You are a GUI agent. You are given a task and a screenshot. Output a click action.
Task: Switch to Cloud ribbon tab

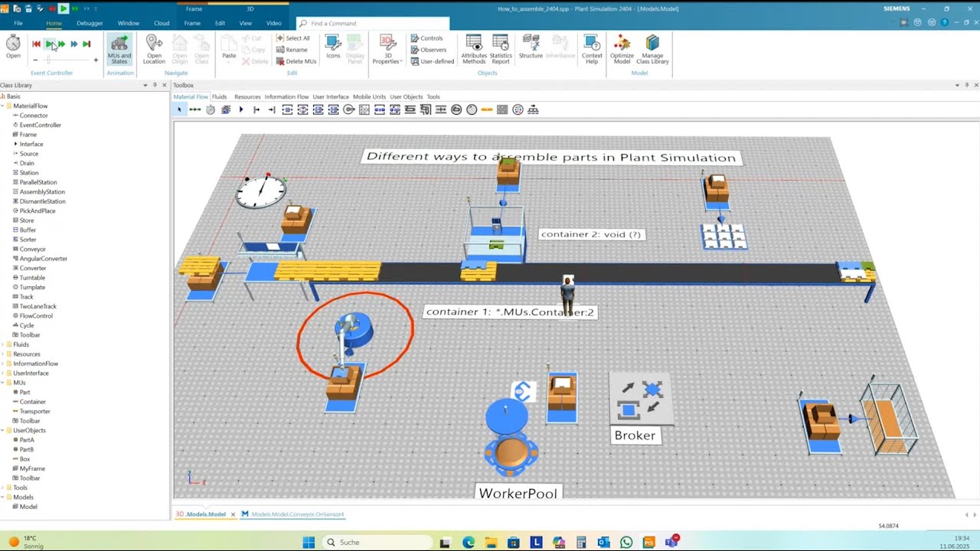click(162, 23)
